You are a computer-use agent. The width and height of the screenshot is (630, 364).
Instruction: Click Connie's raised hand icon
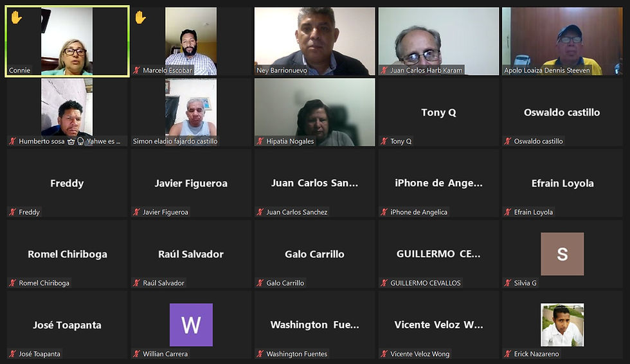coord(16,18)
